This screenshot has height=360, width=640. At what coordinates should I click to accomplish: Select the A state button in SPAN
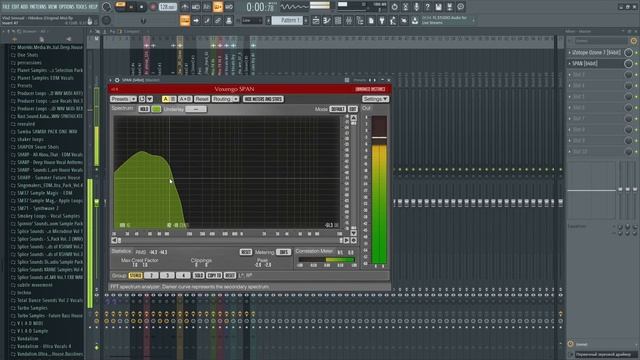point(166,99)
